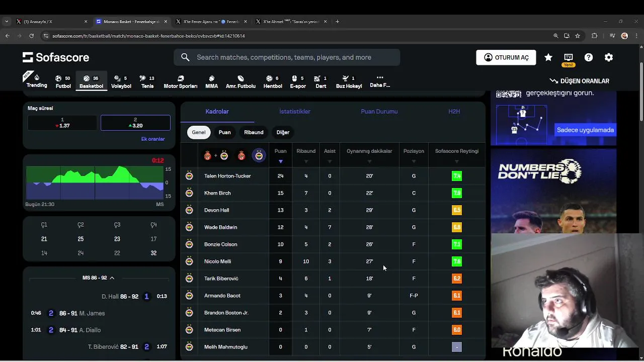The width and height of the screenshot is (644, 362).
Task: Click in the Sofascore search field
Action: tap(287, 57)
